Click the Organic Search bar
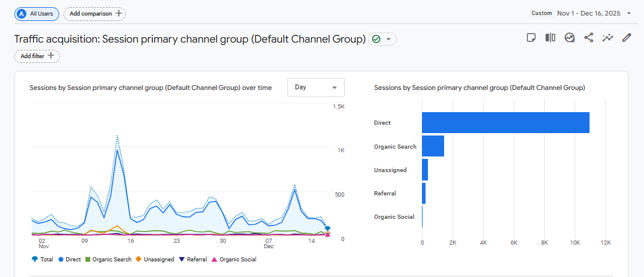Image resolution: width=644 pixels, height=277 pixels. [x=433, y=146]
